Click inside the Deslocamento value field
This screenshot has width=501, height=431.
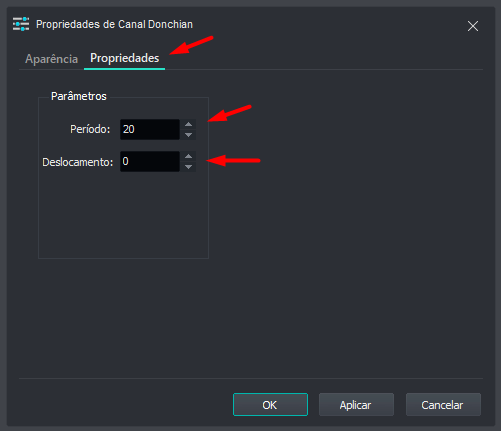point(150,161)
